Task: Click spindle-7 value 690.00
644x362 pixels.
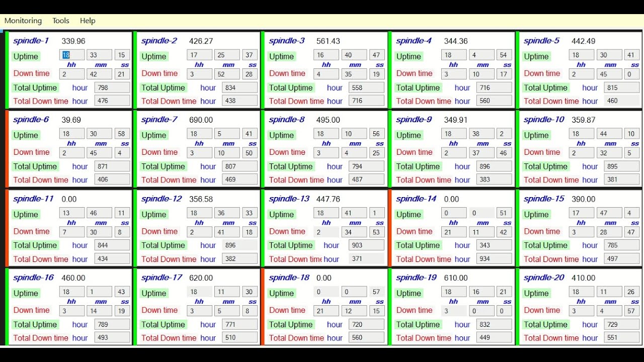Action: [x=201, y=120]
